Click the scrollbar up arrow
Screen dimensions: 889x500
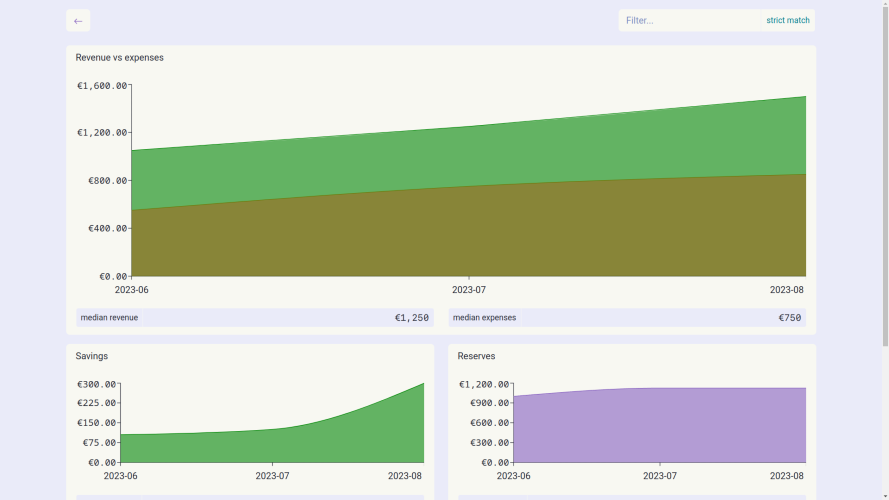[x=885, y=3]
